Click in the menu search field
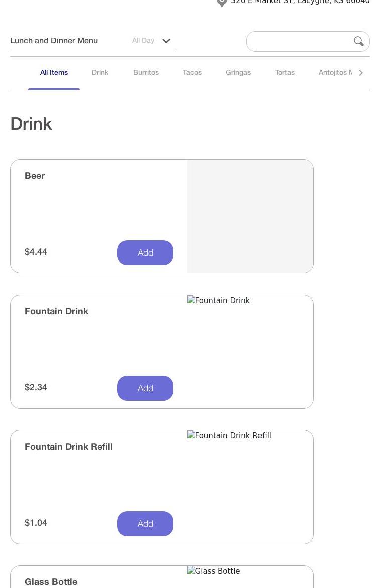The width and height of the screenshot is (390, 588). 300,41
